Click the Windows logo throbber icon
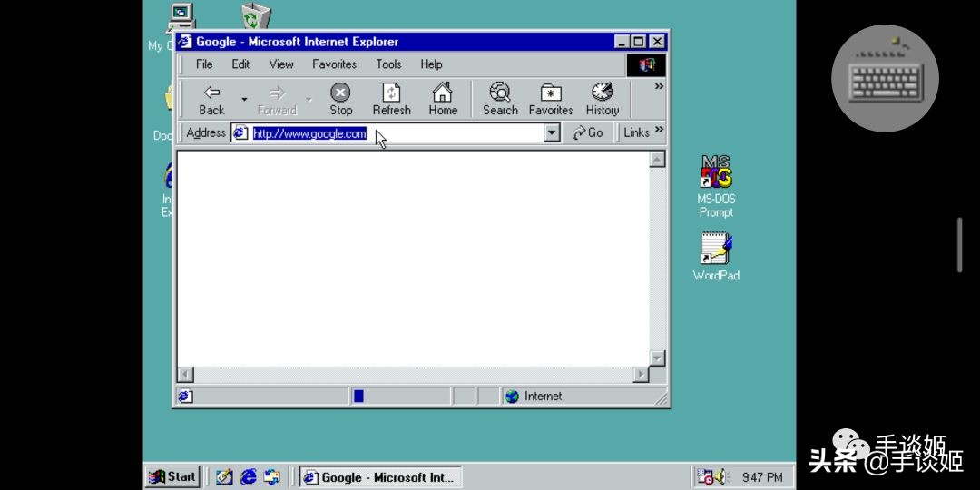This screenshot has width=980, height=490. click(646, 65)
